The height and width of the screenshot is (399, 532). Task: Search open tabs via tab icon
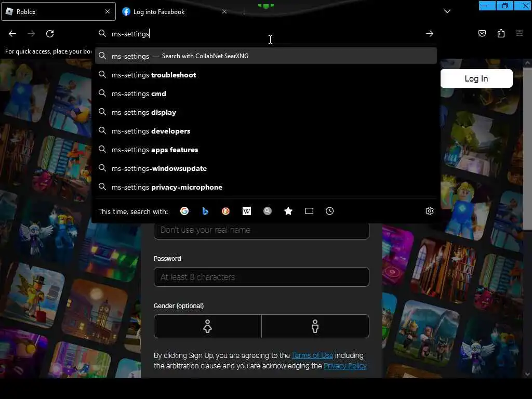pyautogui.click(x=309, y=211)
